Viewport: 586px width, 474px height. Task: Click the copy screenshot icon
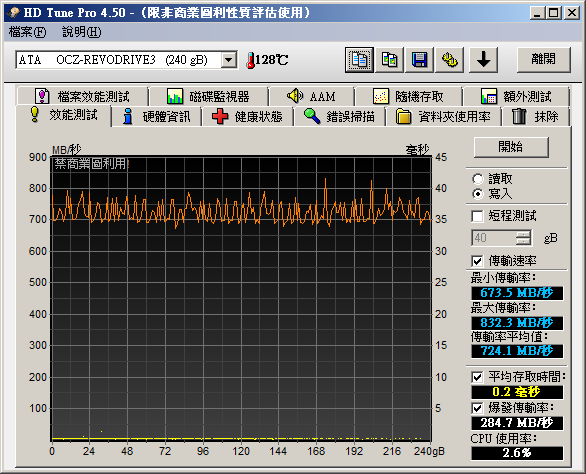point(389,60)
